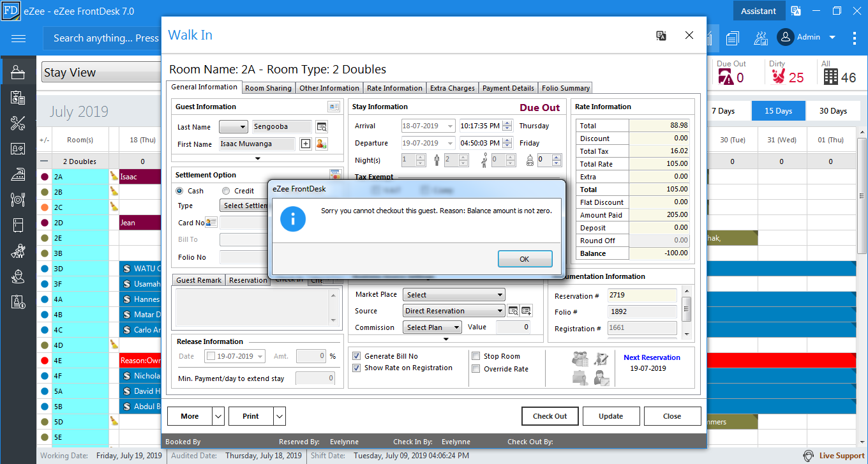Click the Update button

pyautogui.click(x=611, y=416)
